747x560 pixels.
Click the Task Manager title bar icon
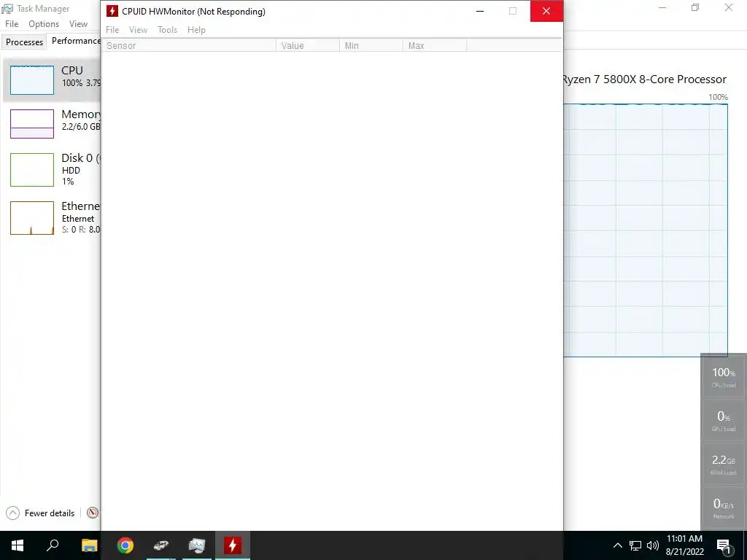(7, 9)
